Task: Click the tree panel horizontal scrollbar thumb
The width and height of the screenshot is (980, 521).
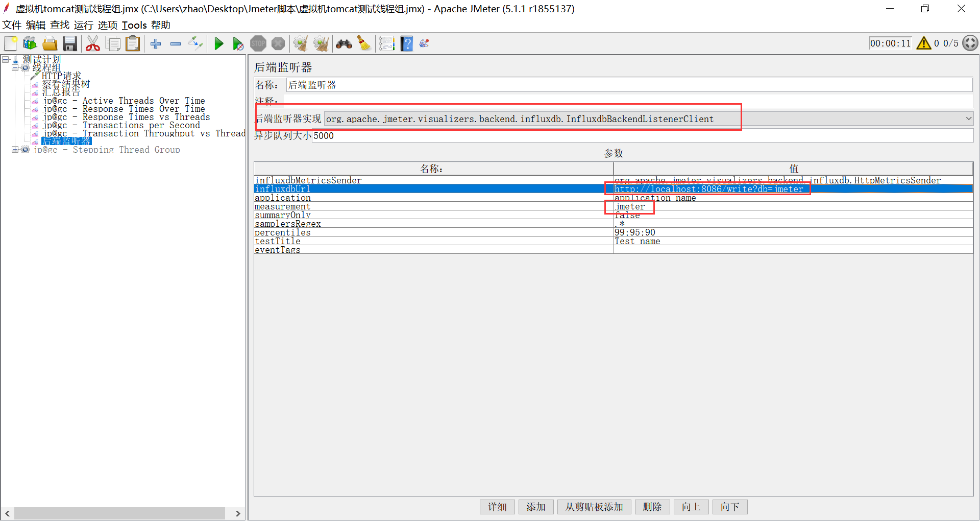Action: click(x=119, y=513)
